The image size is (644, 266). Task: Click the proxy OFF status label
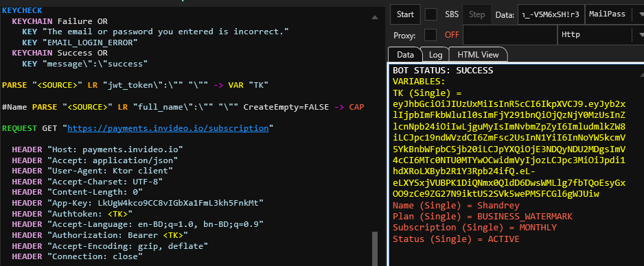(452, 35)
